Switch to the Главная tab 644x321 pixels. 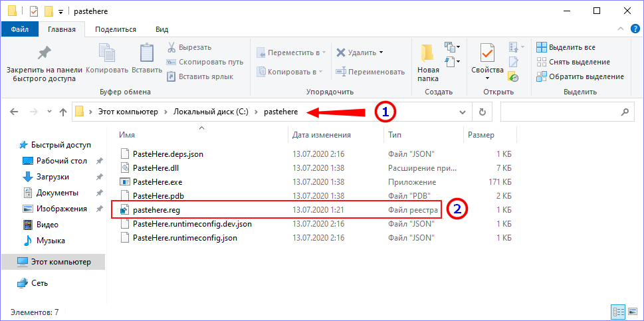62,29
